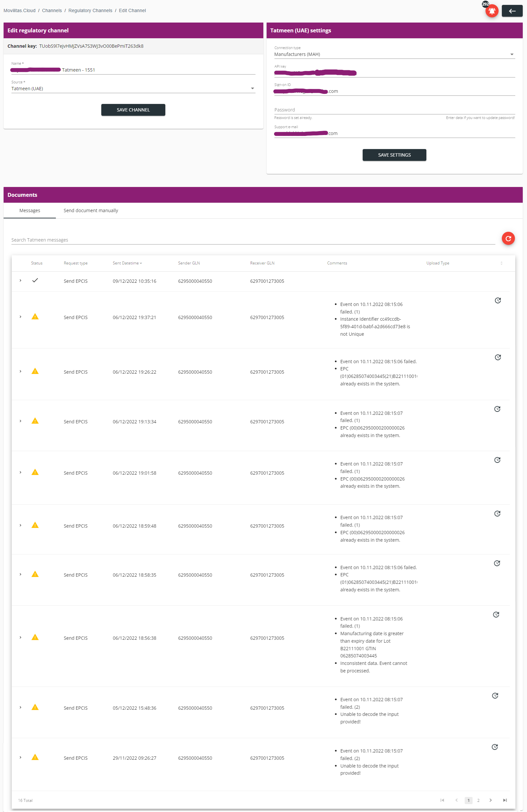Resend message sent 06/12/2022 18:58:35
Image resolution: width=527 pixels, height=812 pixels.
coord(497,563)
